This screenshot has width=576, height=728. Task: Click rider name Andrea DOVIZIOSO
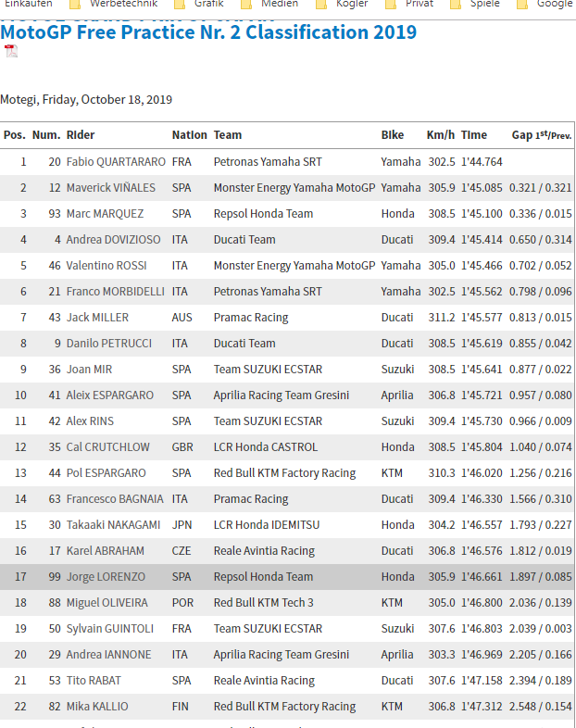coord(113,240)
